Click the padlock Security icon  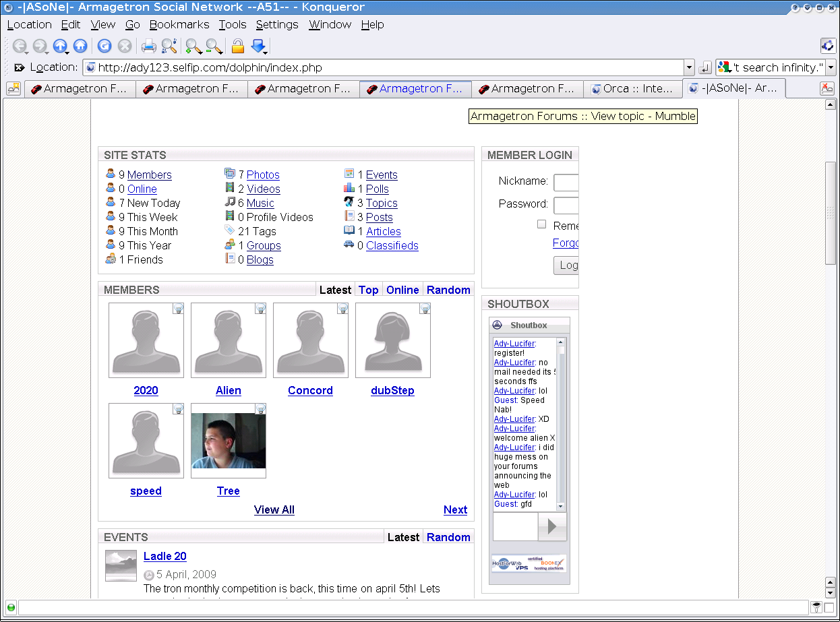tap(237, 46)
